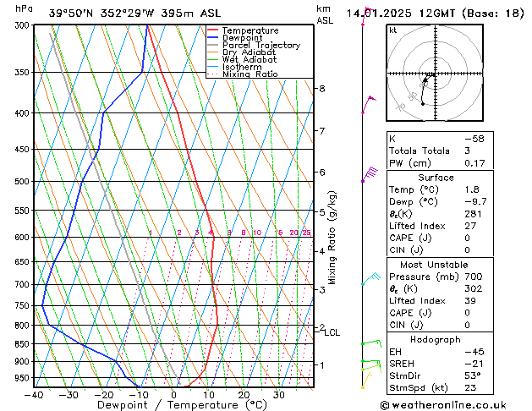This screenshot has width=532, height=411.
Task: Click the magenta wind barb at 500 hPa
Action: click(x=370, y=174)
